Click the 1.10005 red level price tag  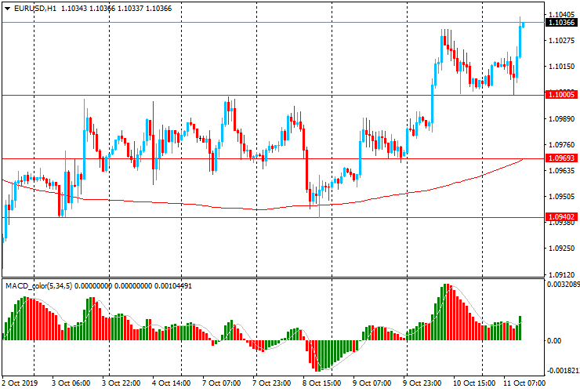point(561,94)
